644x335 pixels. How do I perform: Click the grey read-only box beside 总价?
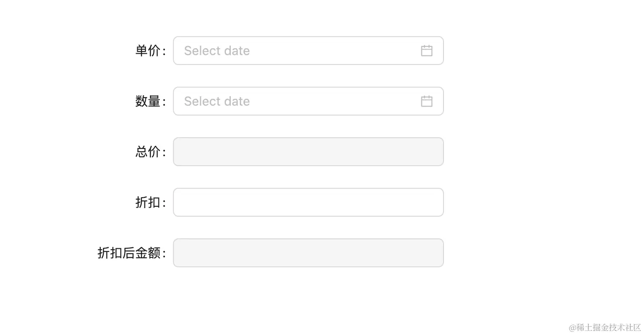[308, 152]
